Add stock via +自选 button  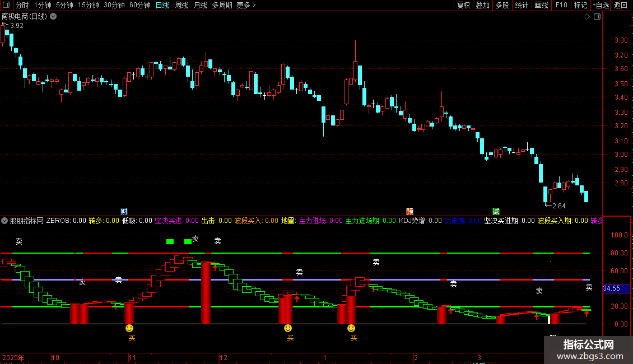(x=601, y=5)
